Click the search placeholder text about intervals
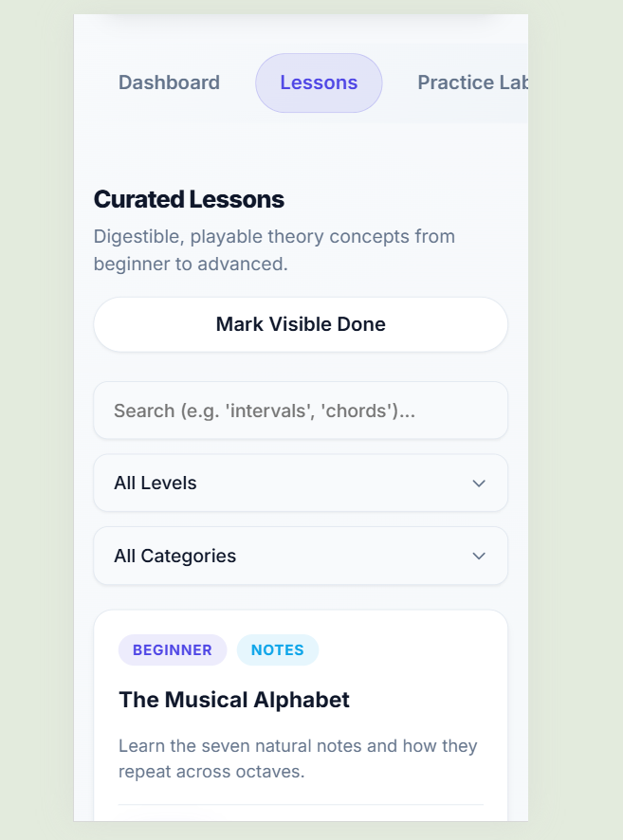This screenshot has width=623, height=840. 265,411
